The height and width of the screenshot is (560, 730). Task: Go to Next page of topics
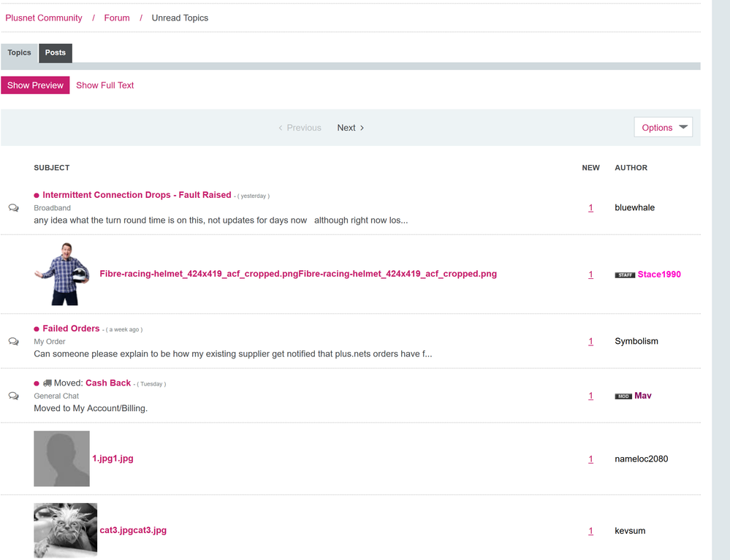350,128
